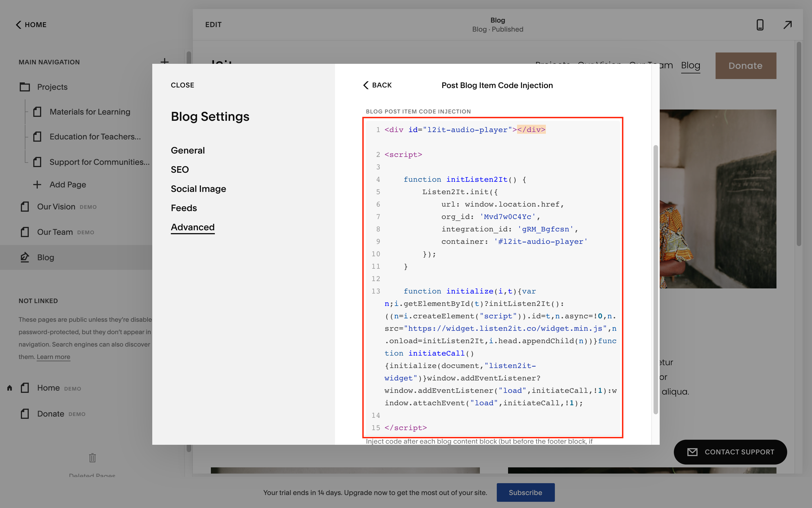Image resolution: width=812 pixels, height=508 pixels.
Task: Click the Projects folder icon
Action: 25,87
